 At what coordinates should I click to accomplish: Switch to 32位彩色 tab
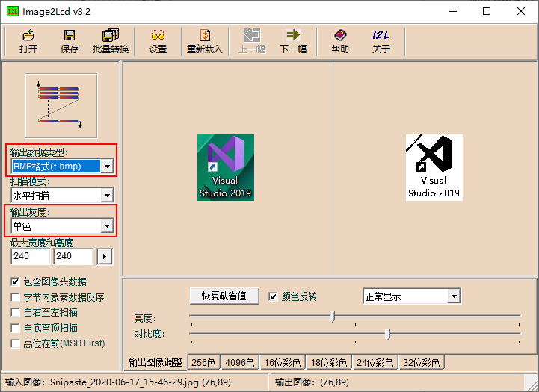click(x=422, y=362)
